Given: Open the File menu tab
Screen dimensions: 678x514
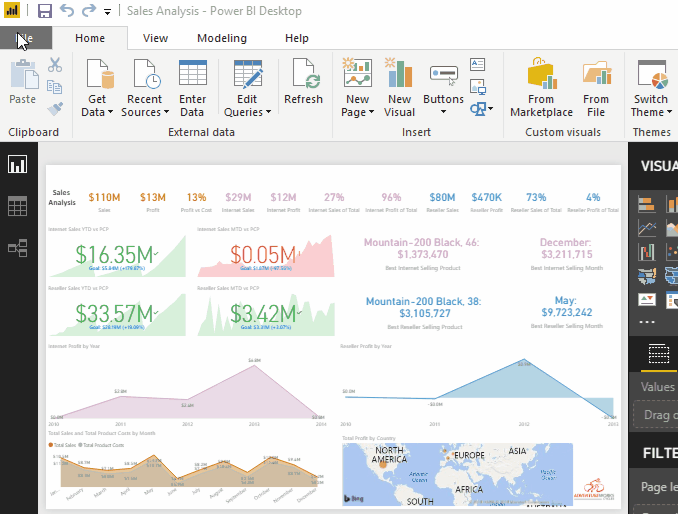Looking at the screenshot, I should pyautogui.click(x=26, y=38).
